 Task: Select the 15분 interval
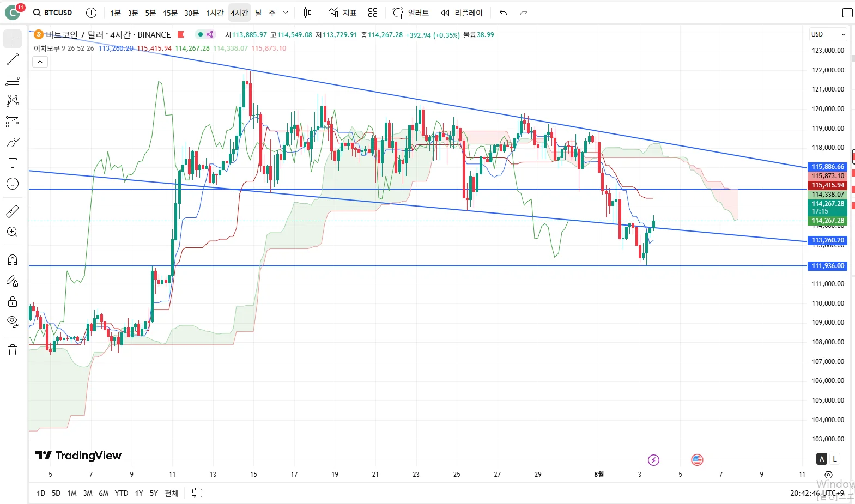click(x=171, y=13)
